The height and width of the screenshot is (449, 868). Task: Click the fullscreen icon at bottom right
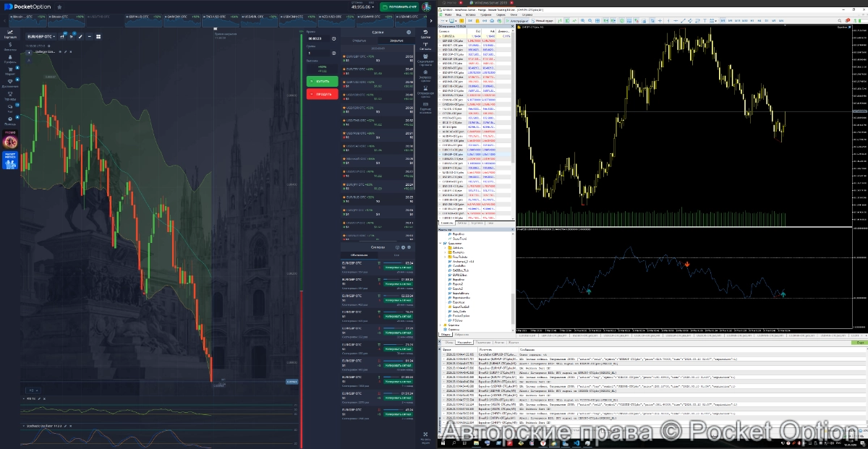425,435
